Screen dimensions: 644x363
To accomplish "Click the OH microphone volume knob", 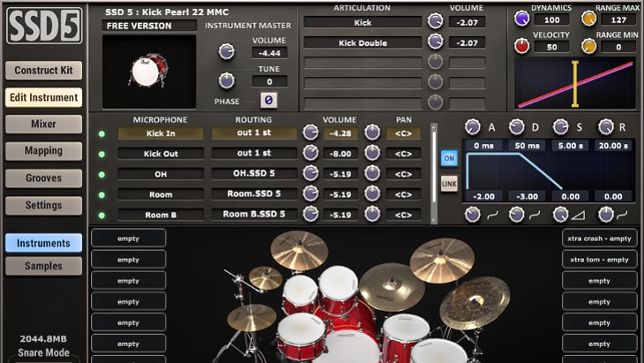I will pos(311,173).
